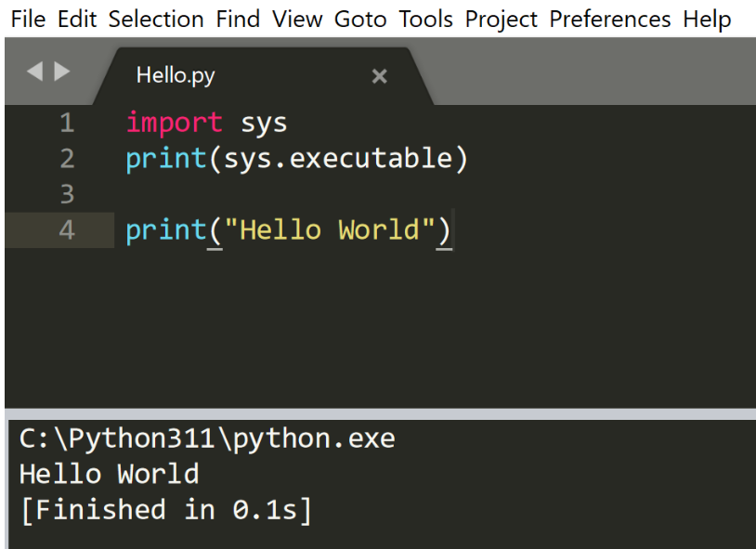
Task: Select the Hello.py tab
Action: tap(176, 76)
